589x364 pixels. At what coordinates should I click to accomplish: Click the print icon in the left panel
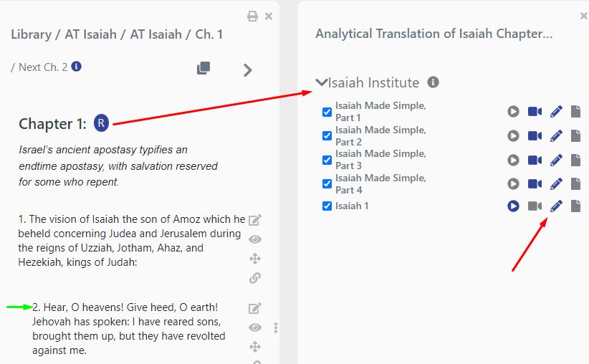[x=252, y=16]
